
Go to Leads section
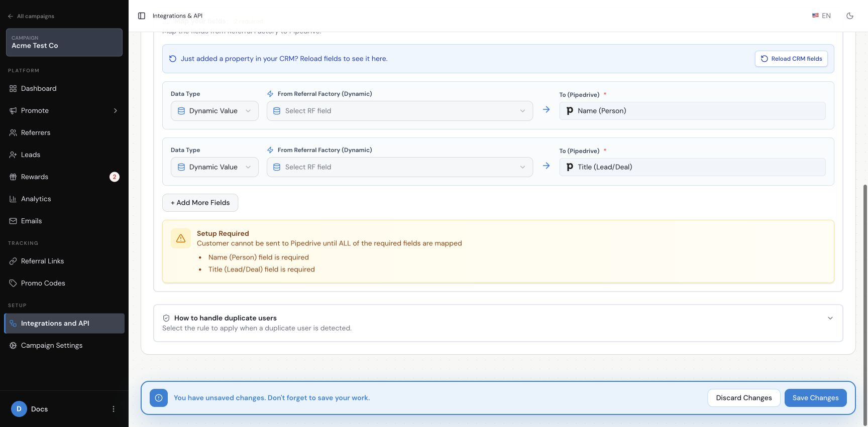pyautogui.click(x=64, y=155)
